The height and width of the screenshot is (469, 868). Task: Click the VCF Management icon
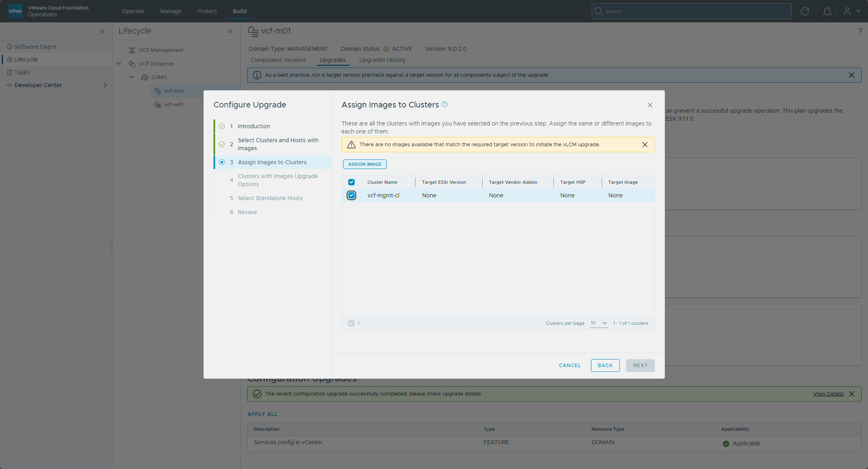click(132, 50)
